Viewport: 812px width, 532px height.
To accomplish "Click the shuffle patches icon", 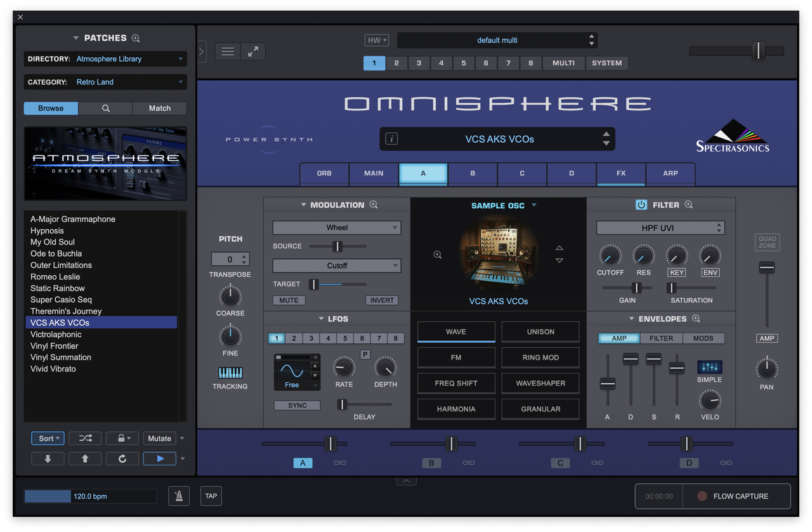I will tap(85, 438).
